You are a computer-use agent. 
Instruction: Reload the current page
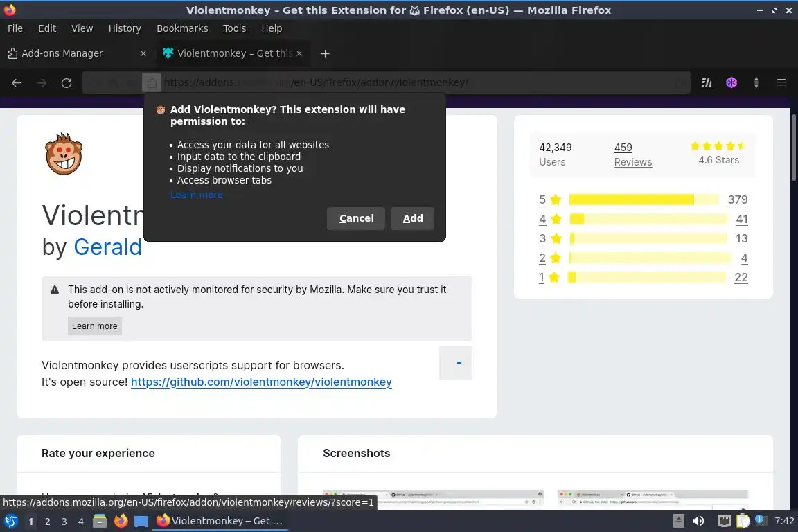coord(66,82)
